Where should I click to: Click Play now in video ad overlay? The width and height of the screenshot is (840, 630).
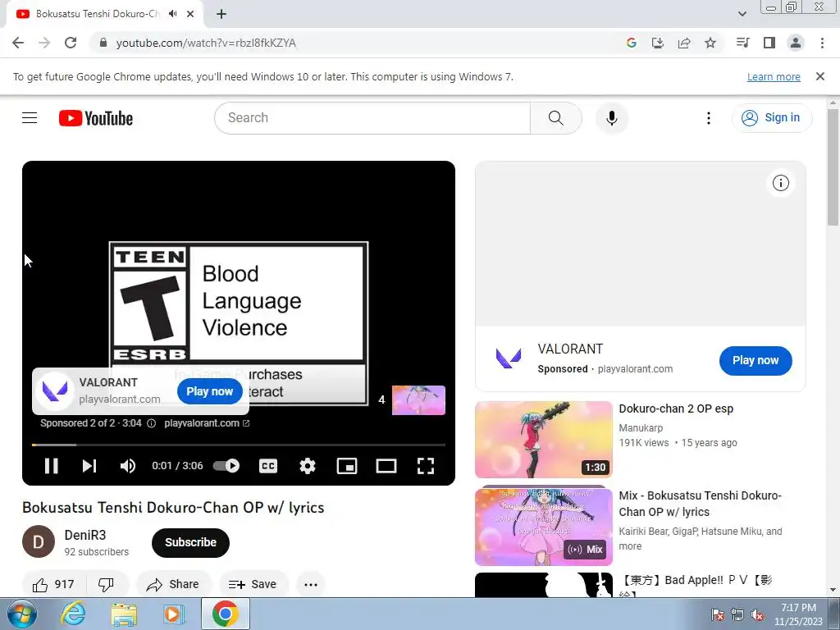209,391
